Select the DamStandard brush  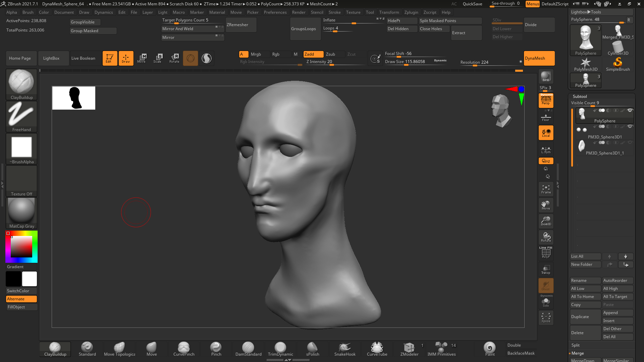click(248, 349)
